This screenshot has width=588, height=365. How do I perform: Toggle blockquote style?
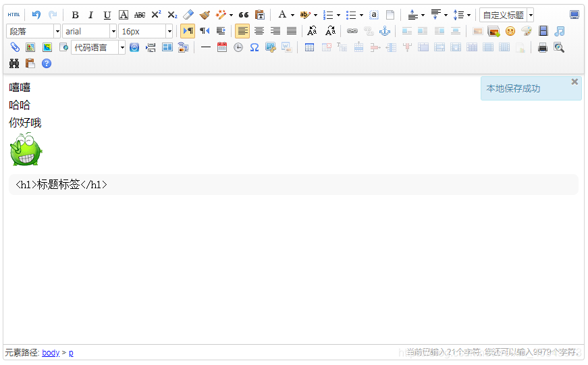[244, 15]
